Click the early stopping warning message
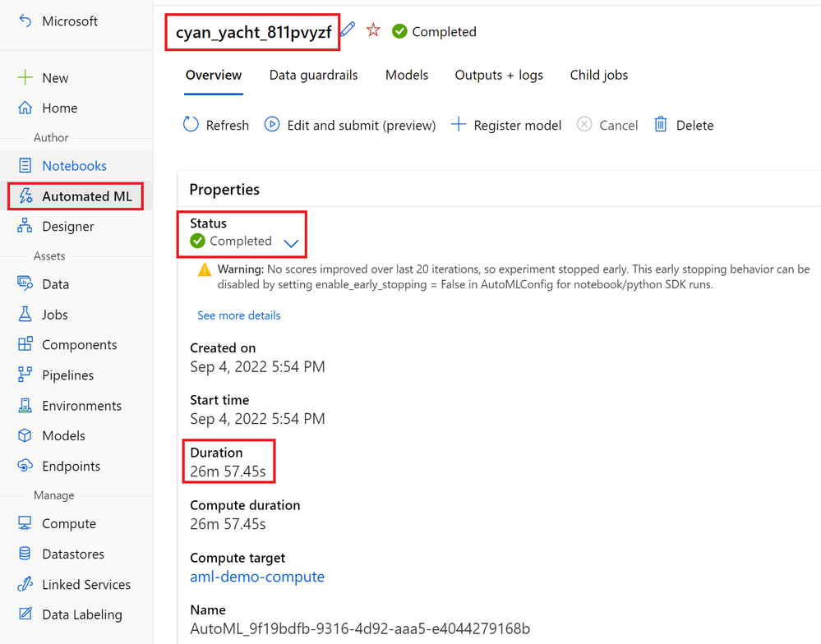 [514, 277]
